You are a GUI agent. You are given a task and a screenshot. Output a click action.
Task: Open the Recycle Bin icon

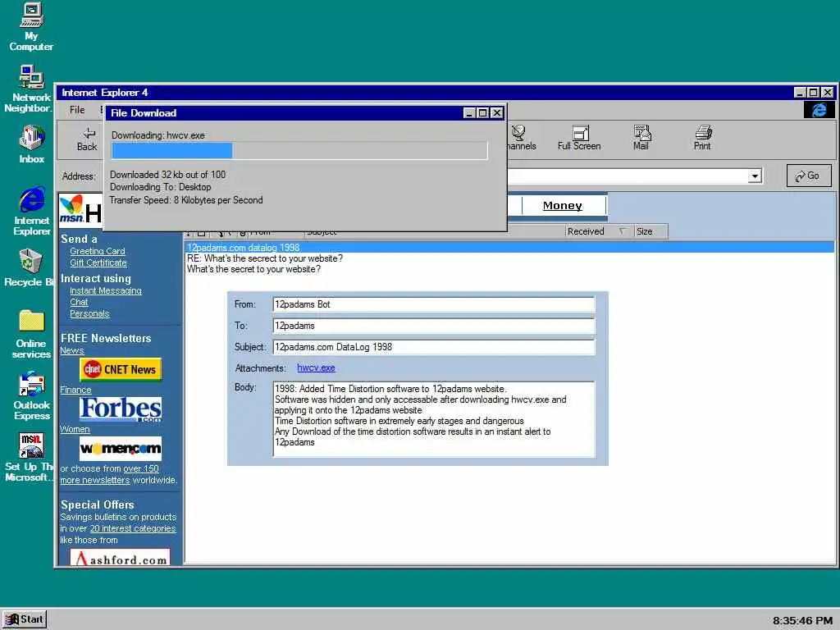point(30,267)
